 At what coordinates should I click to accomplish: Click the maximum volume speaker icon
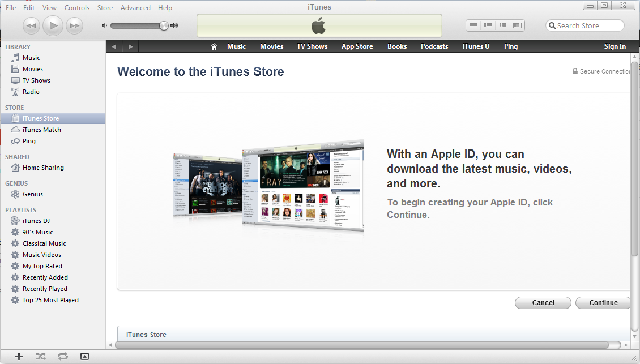[x=174, y=25]
